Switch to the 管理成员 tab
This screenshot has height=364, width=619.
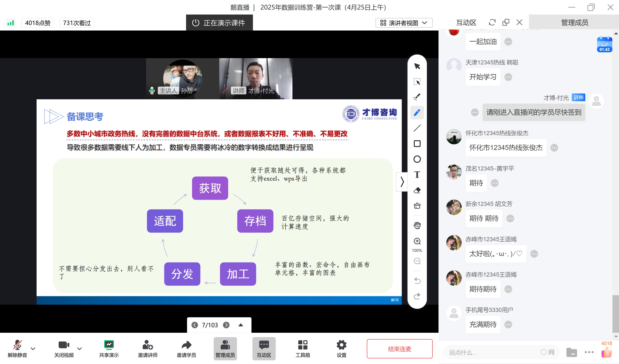(x=574, y=23)
